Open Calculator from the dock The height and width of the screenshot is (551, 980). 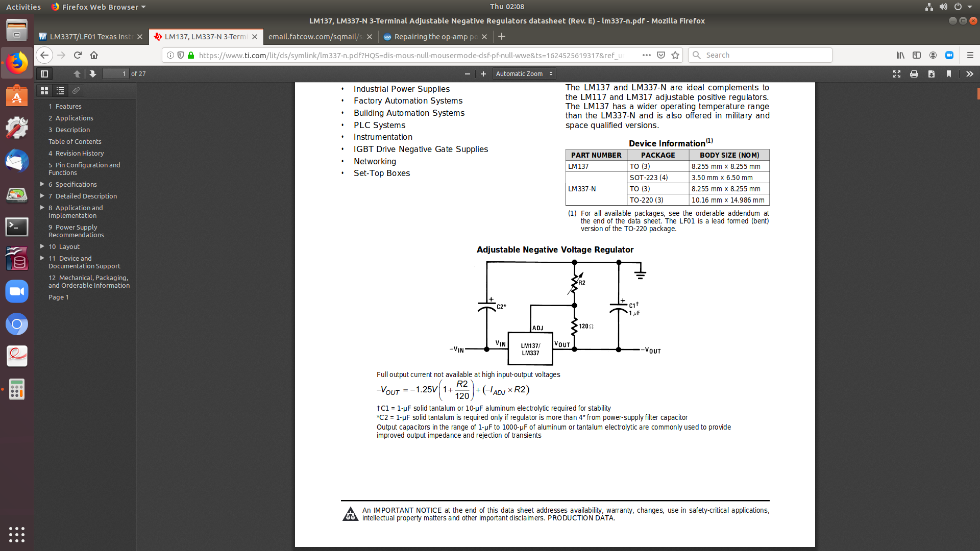pos(17,389)
